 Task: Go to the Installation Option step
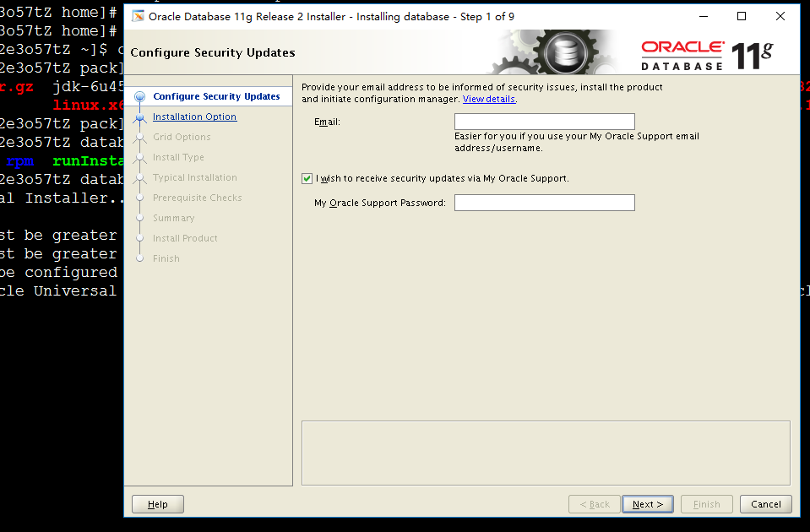tap(195, 117)
